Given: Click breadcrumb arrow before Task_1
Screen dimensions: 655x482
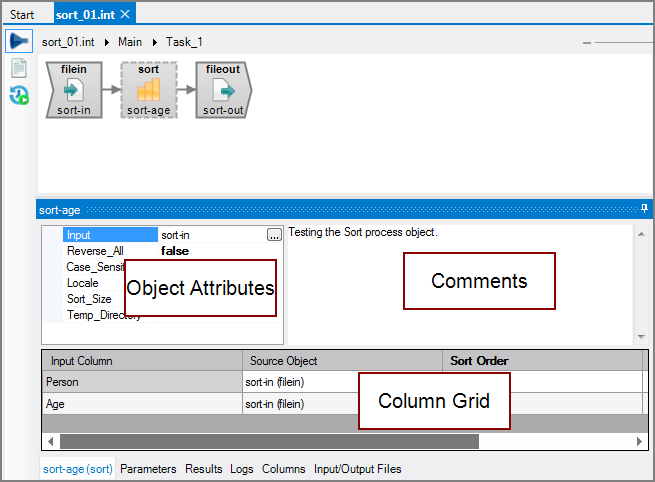Looking at the screenshot, I should point(156,42).
